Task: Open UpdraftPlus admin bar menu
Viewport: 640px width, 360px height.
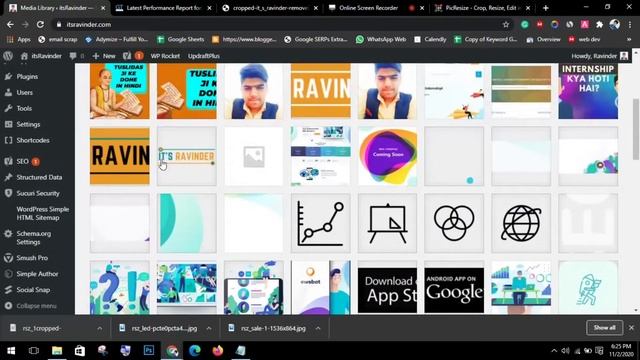Action: pyautogui.click(x=204, y=56)
